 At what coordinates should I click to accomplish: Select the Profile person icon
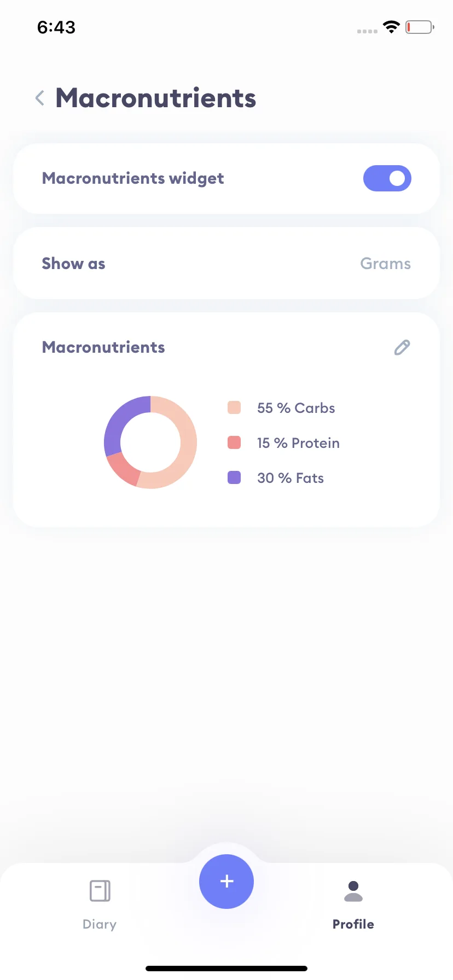[353, 891]
